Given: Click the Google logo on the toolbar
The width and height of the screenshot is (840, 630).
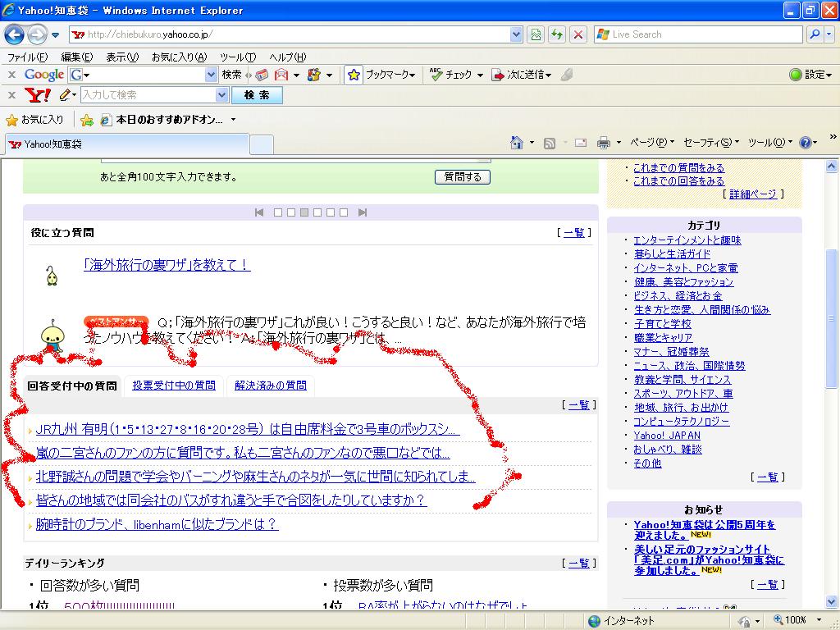Looking at the screenshot, I should (44, 75).
